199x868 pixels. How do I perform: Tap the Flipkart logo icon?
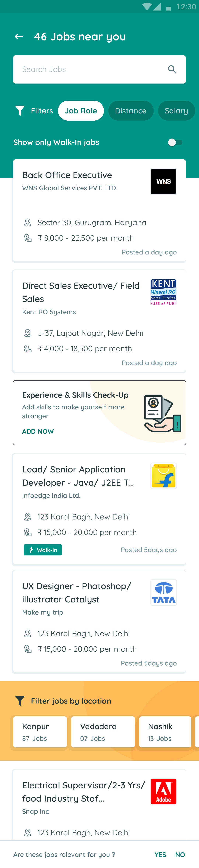click(163, 476)
